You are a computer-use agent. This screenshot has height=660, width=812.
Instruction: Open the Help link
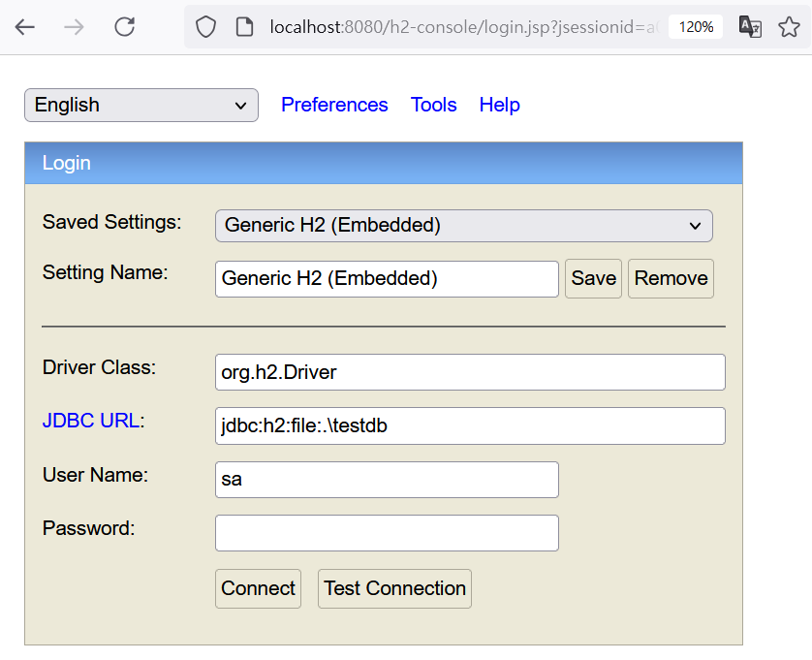(499, 105)
